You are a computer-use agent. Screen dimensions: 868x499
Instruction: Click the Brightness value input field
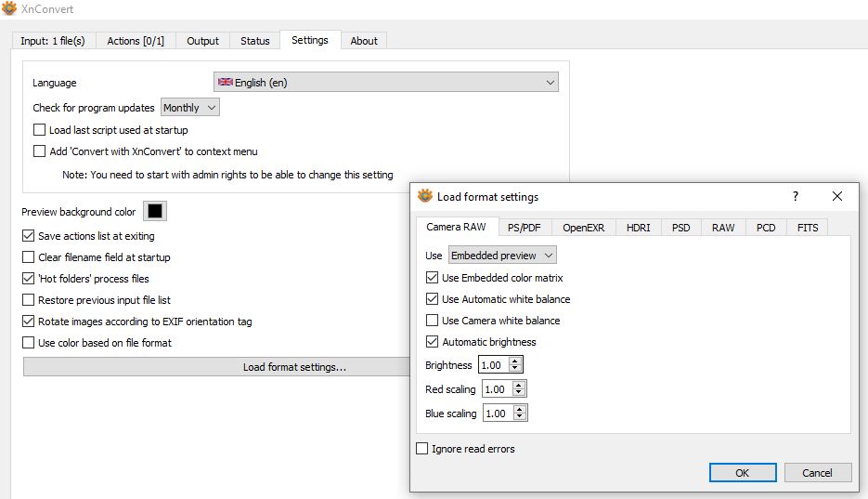[492, 366]
